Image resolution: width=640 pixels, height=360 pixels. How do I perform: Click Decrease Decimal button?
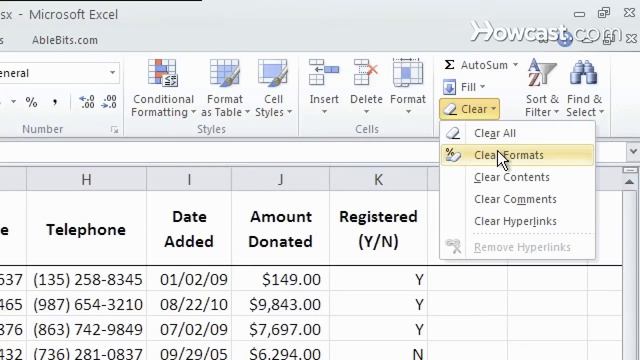tap(109, 102)
